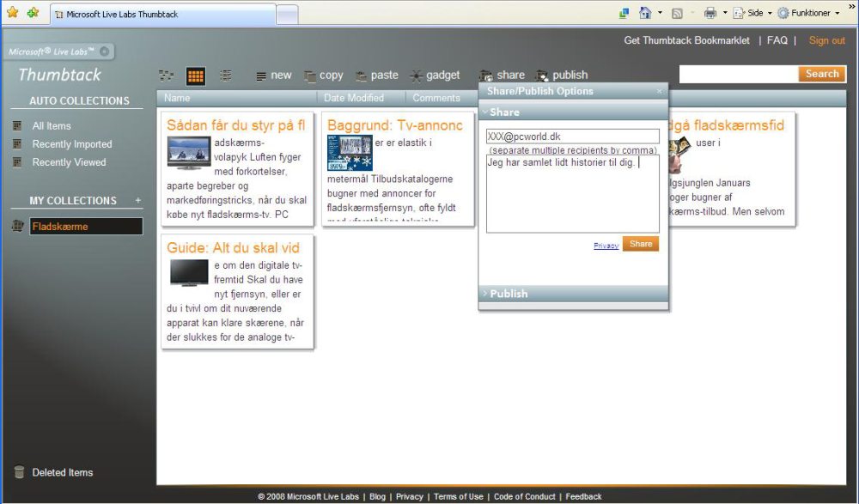Open the gadget tool
Image resolution: width=859 pixels, height=504 pixels.
[x=436, y=76]
